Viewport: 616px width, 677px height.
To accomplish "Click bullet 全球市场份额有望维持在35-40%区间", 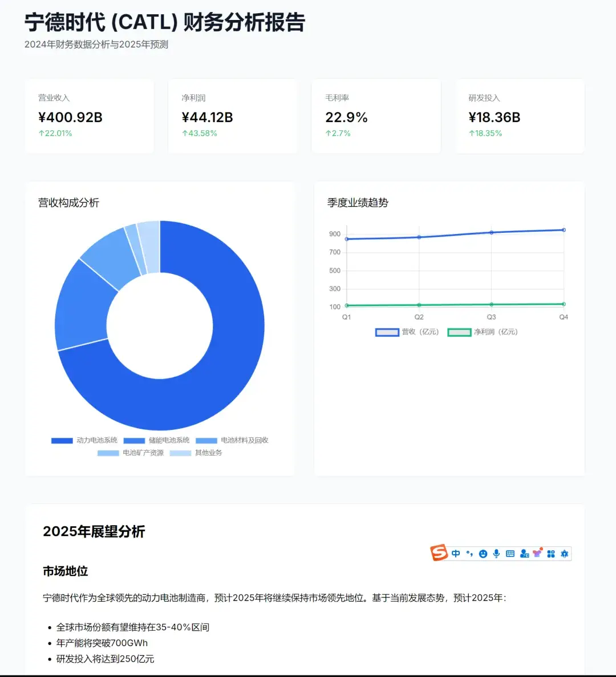I will (133, 627).
